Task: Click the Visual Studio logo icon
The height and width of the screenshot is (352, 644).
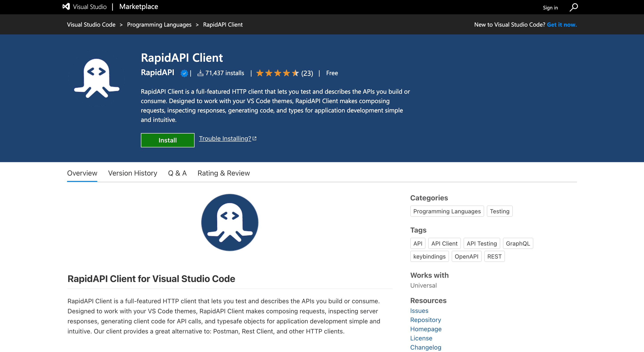Action: (x=66, y=6)
